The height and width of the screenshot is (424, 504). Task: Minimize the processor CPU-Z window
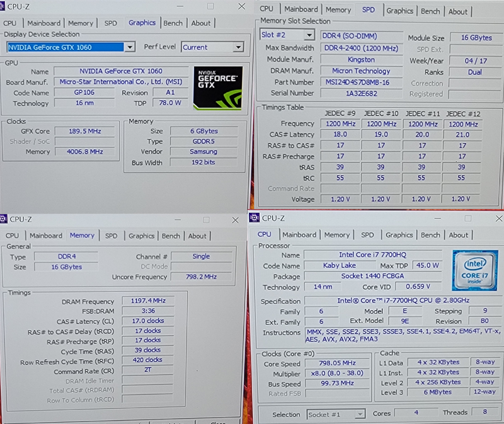click(437, 218)
